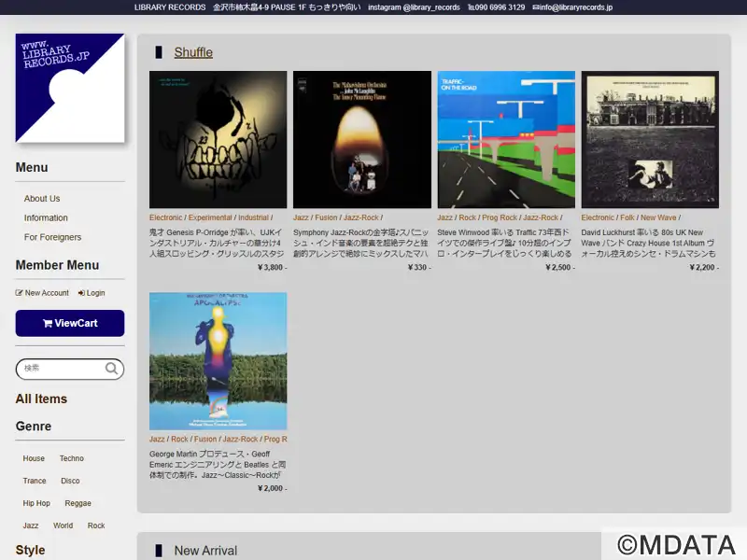Click the Library Records logo image
The image size is (747, 560).
pos(70,89)
